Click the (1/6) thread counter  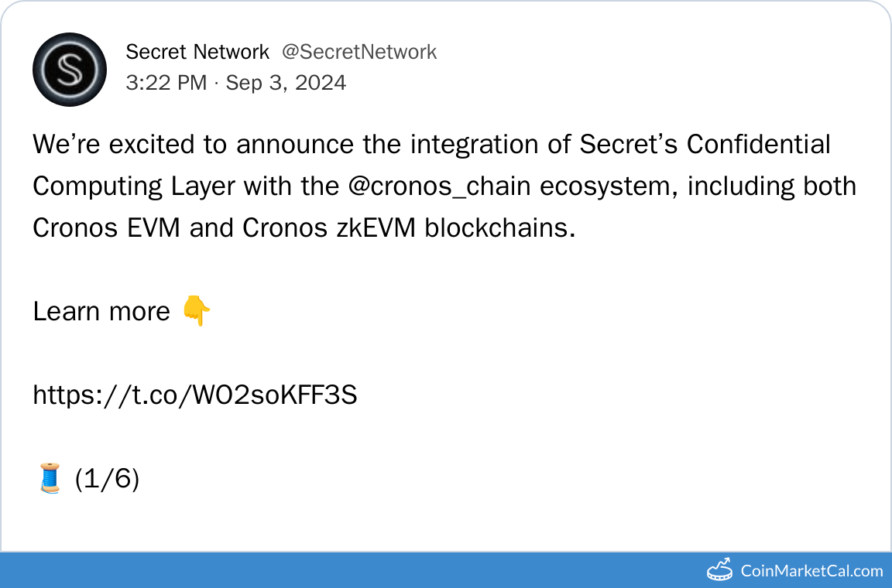[107, 480]
